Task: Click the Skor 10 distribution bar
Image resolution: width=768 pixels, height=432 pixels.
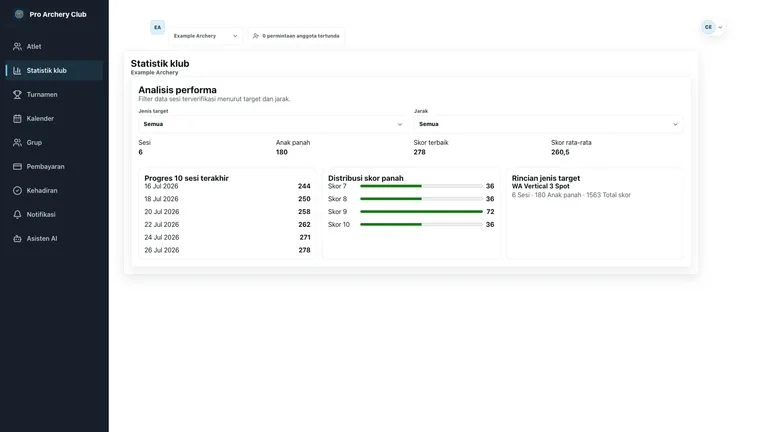Action: point(421,224)
